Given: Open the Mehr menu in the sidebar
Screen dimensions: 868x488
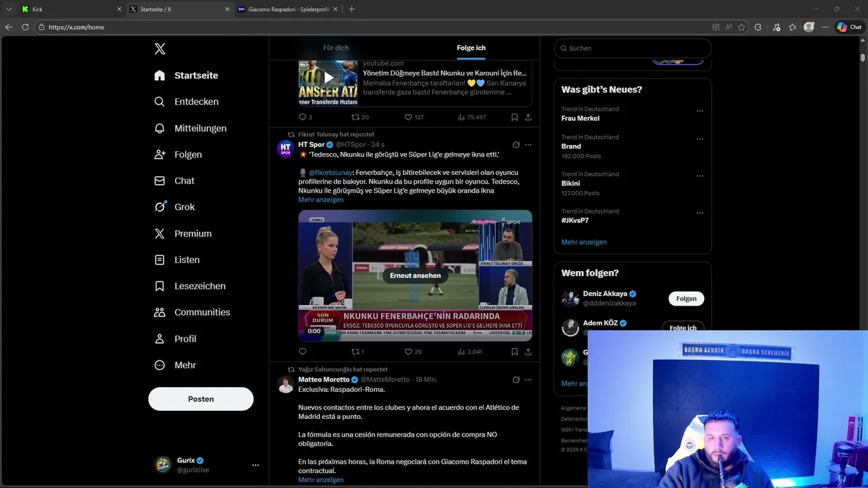Looking at the screenshot, I should pos(176,365).
